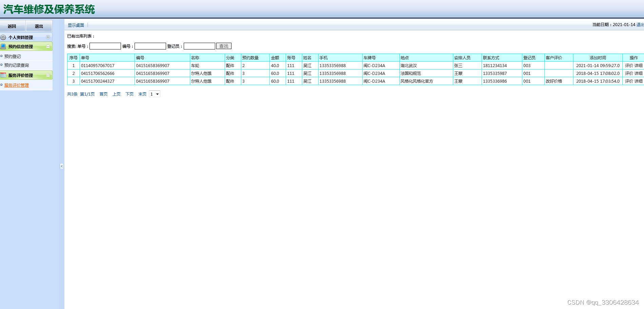Click the 操作 column header
Viewport: 644px width, 309px height.
click(634, 58)
